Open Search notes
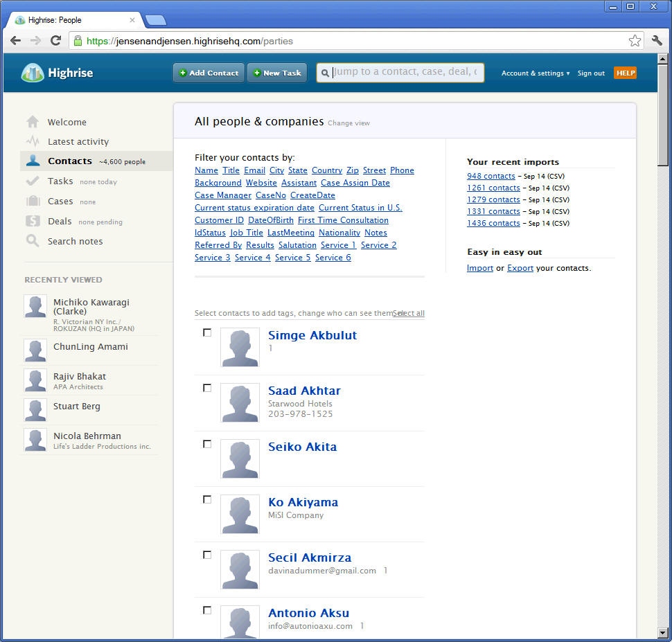This screenshot has height=642, width=672. coord(75,241)
